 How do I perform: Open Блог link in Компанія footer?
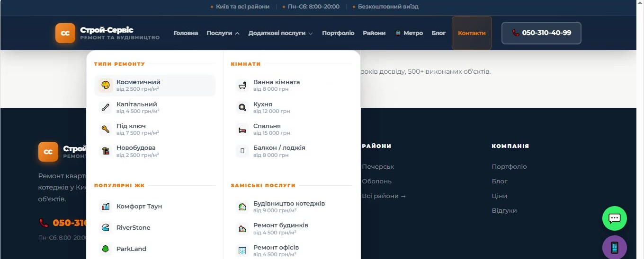500,181
